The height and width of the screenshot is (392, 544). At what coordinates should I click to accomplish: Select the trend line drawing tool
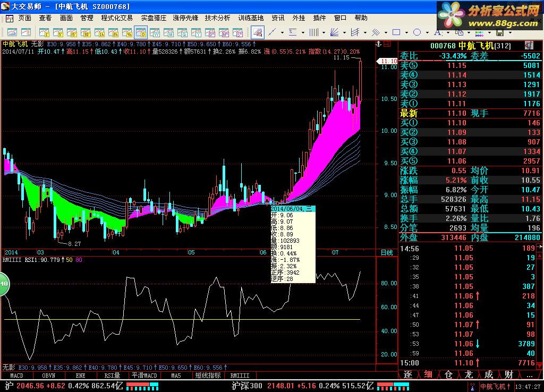[x=273, y=32]
